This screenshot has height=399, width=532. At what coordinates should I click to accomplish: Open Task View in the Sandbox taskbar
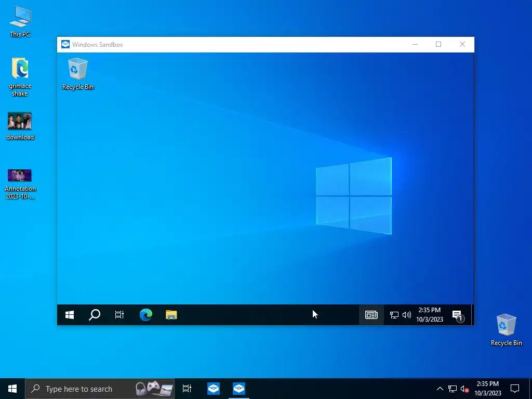click(119, 315)
